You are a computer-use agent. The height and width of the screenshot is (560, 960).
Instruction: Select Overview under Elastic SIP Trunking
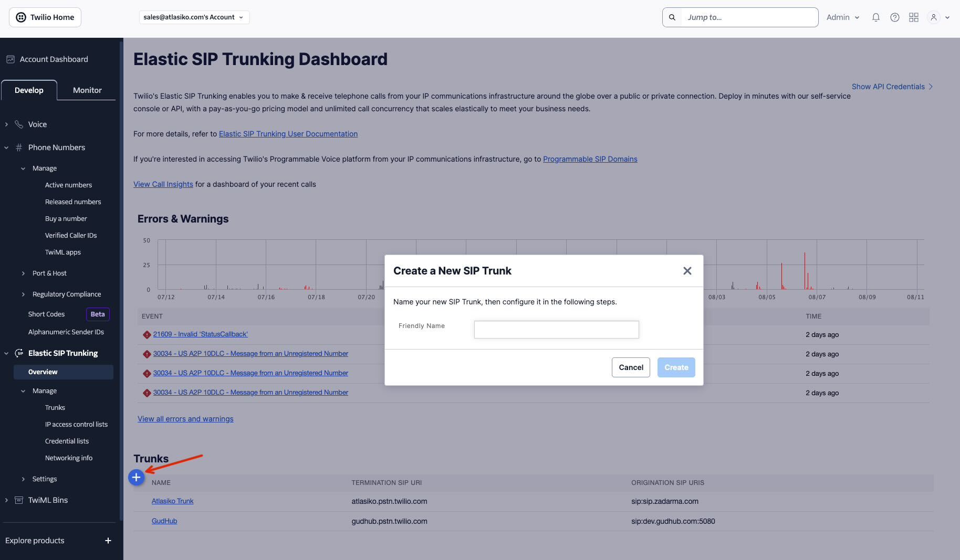(x=64, y=372)
